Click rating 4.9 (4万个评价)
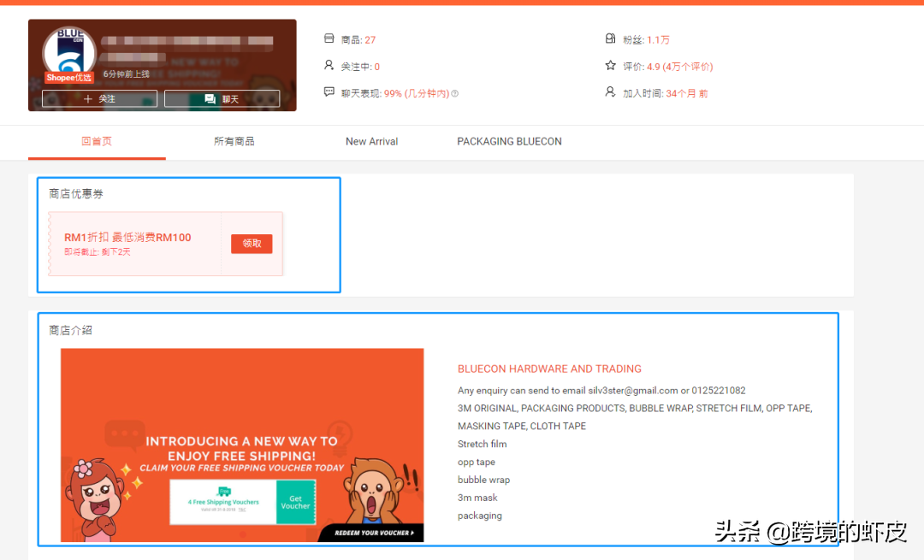The width and height of the screenshot is (924, 560). coord(680,67)
